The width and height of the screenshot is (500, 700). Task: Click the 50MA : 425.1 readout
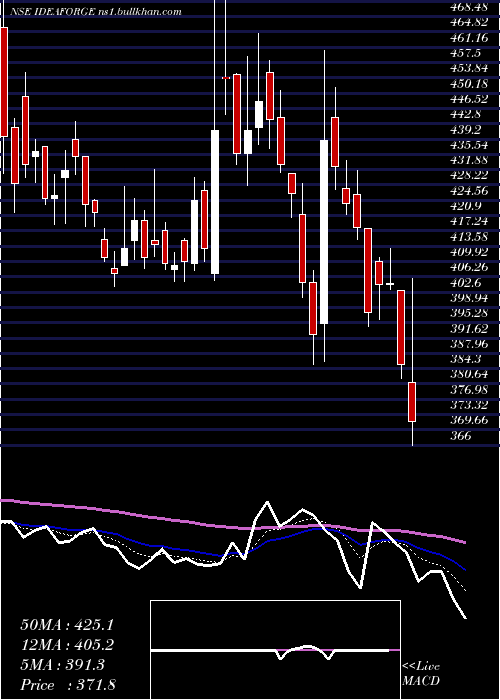(x=67, y=625)
